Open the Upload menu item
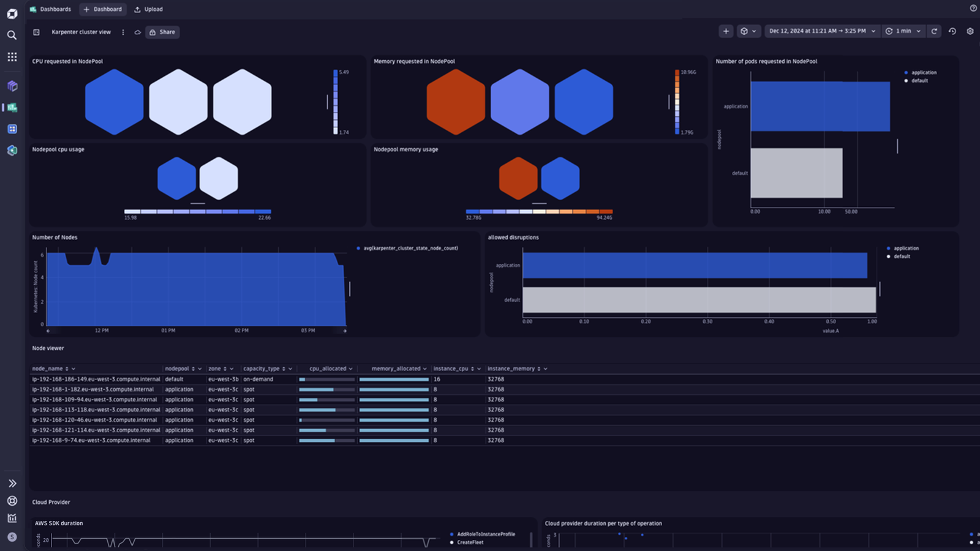The width and height of the screenshot is (980, 551). coord(148,9)
